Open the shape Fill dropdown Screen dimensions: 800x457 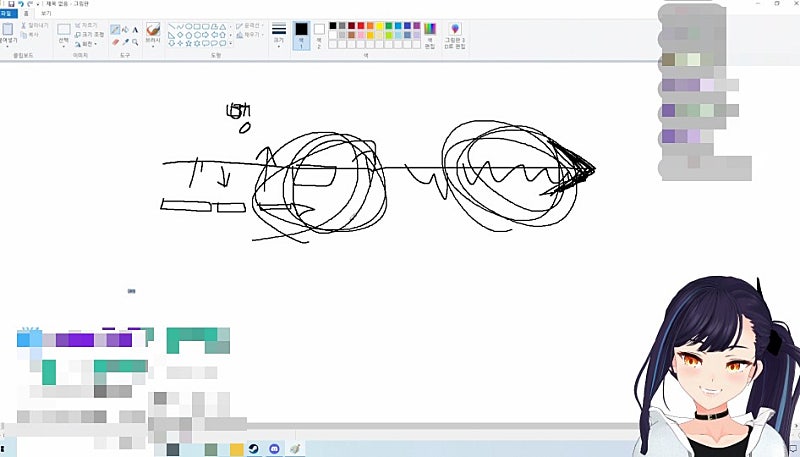(x=249, y=35)
